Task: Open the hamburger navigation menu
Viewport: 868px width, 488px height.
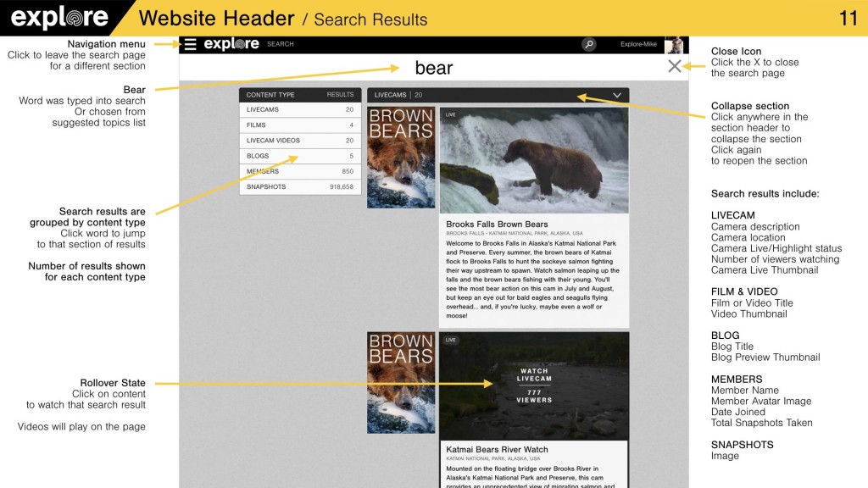Action: (x=191, y=44)
